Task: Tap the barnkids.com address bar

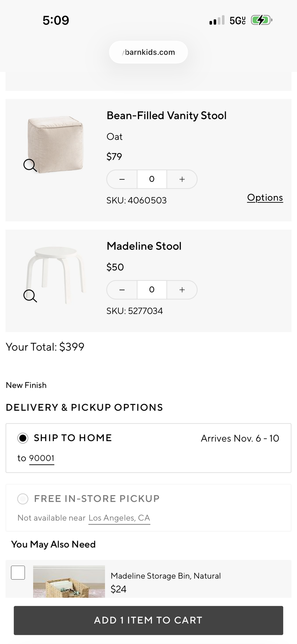Action: point(148,52)
